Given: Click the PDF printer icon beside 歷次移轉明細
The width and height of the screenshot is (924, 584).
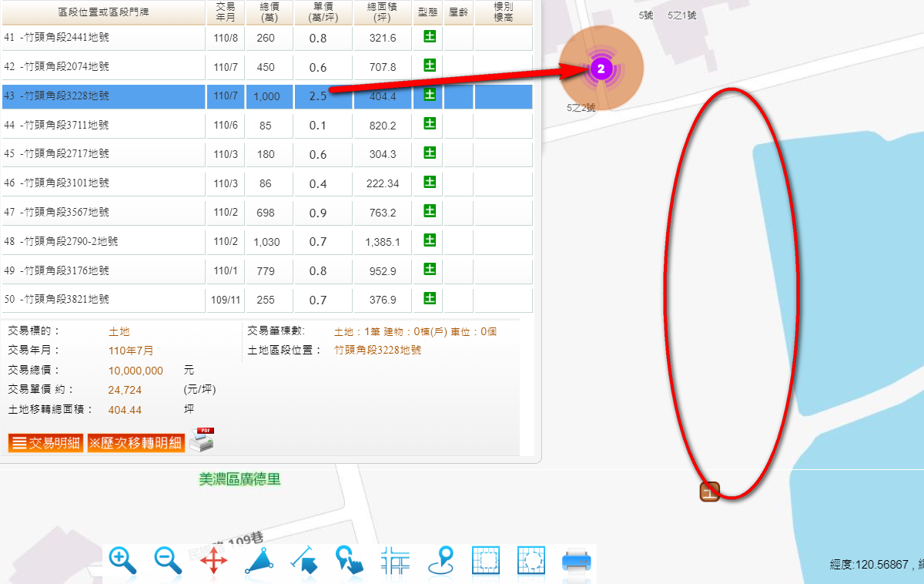Looking at the screenshot, I should point(202,439).
